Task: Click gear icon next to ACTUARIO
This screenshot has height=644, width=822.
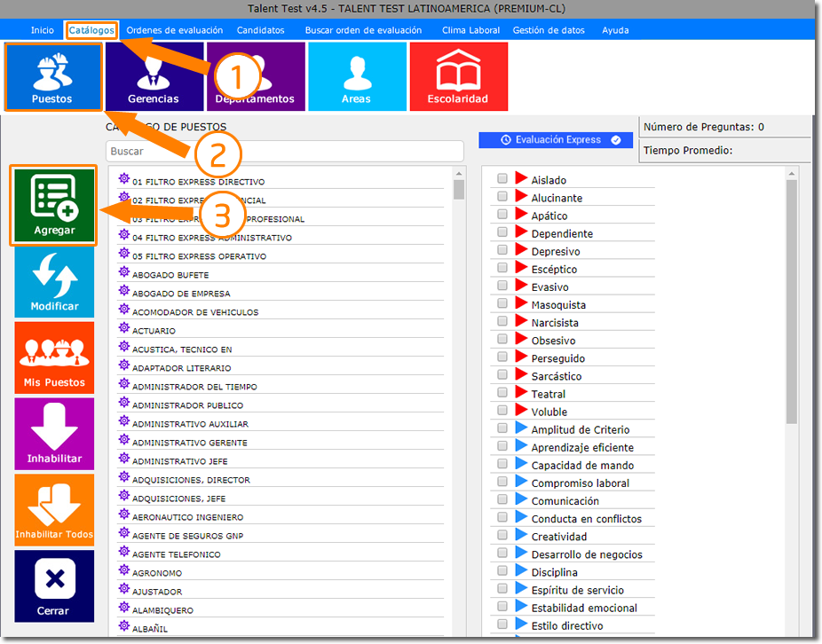Action: tap(123, 328)
